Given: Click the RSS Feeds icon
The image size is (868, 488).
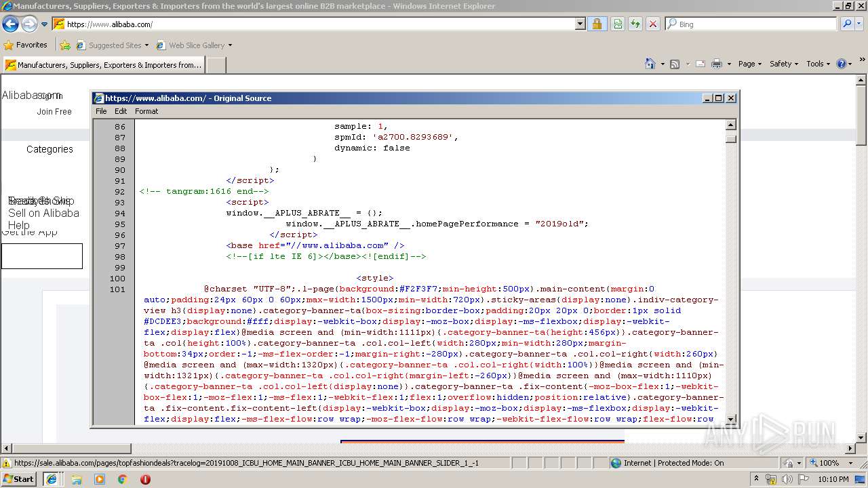Looking at the screenshot, I should point(675,64).
